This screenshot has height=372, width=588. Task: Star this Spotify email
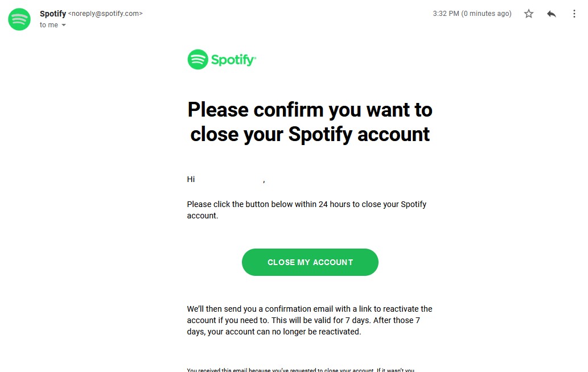coord(529,14)
